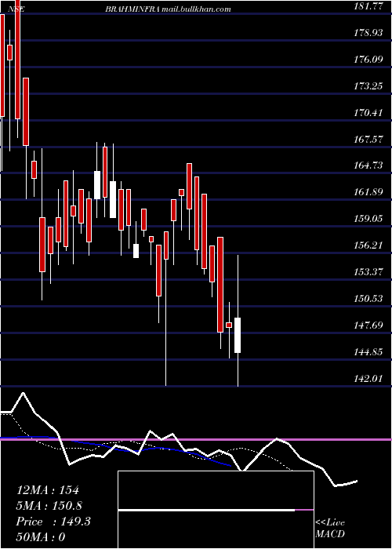
Task: Click the last white candlestick body
Action: [238, 335]
